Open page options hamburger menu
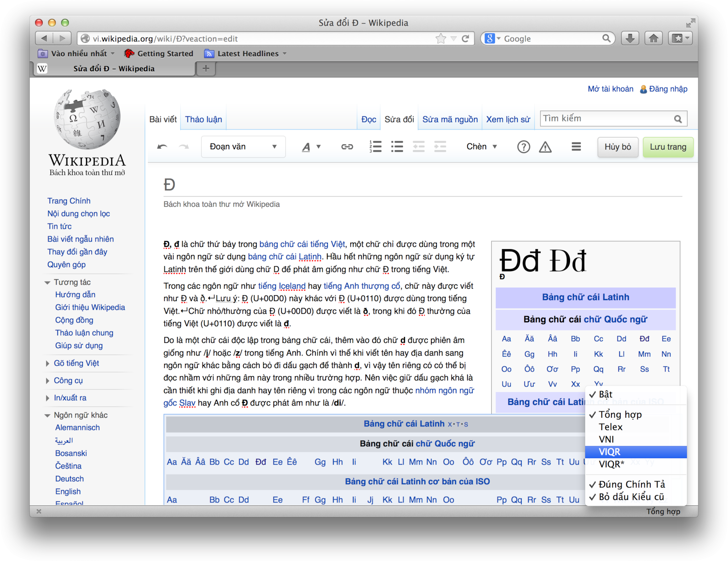This screenshot has width=728, height=561. [x=576, y=146]
